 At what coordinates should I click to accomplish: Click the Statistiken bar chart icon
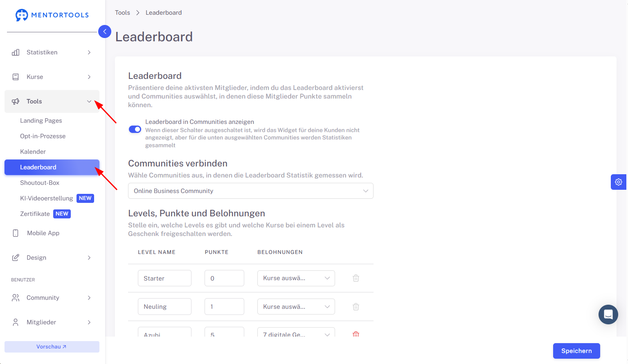[x=16, y=52]
